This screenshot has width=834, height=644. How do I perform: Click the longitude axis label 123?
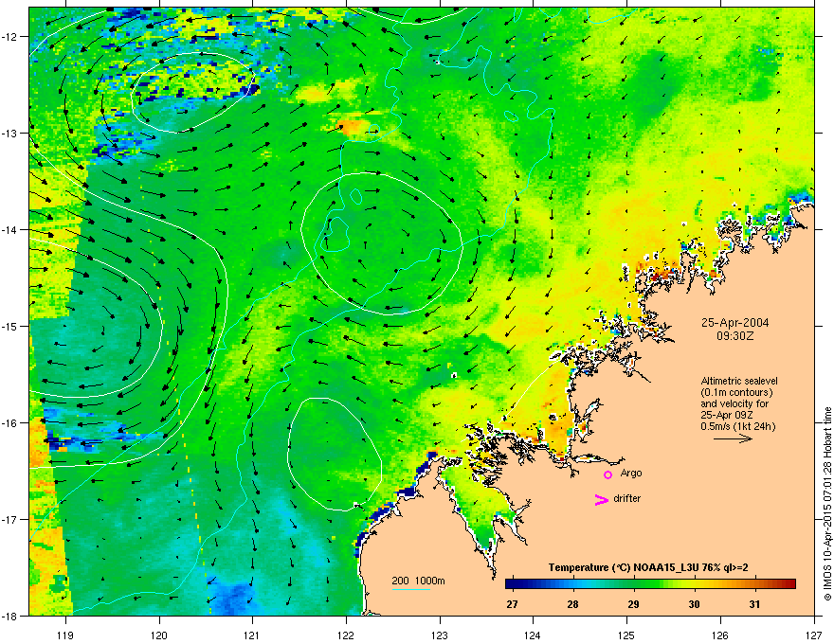[440, 635]
